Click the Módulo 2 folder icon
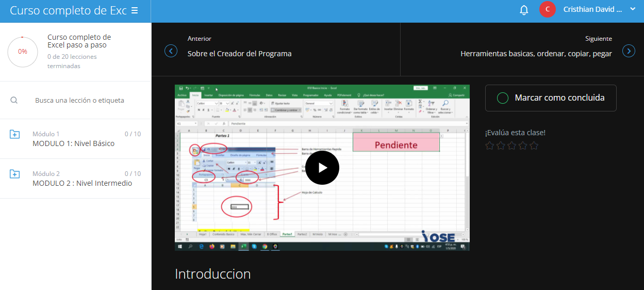 (15, 174)
